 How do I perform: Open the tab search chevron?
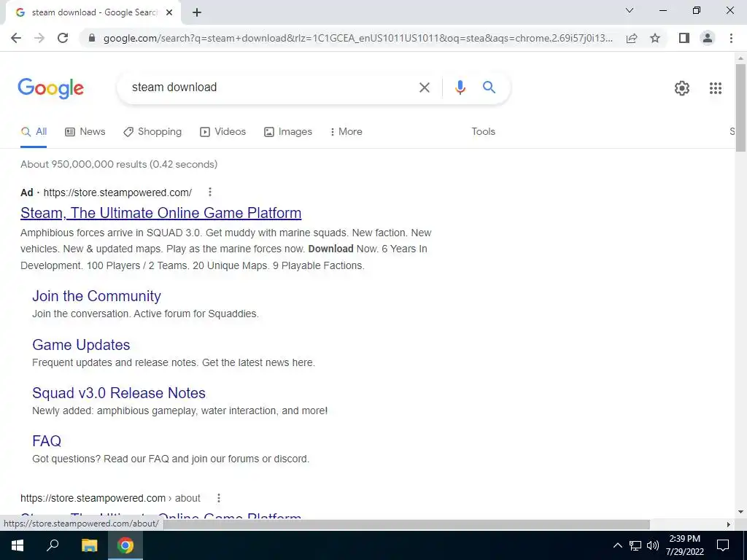click(x=630, y=10)
